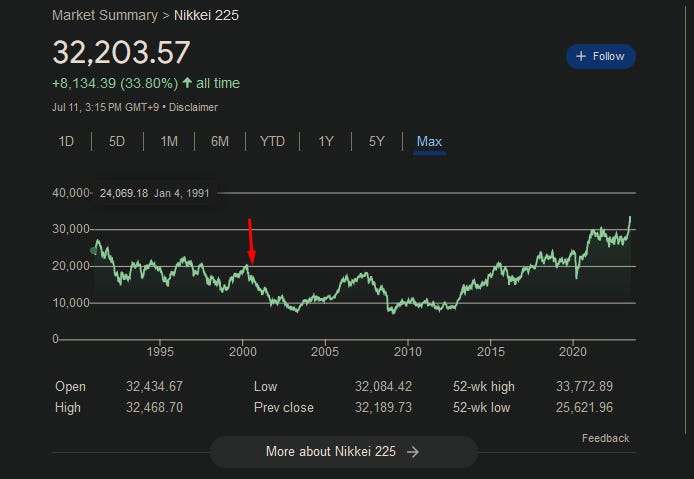This screenshot has width=694, height=479.
Task: Click the 2005 label on chart axis
Action: pyautogui.click(x=325, y=352)
